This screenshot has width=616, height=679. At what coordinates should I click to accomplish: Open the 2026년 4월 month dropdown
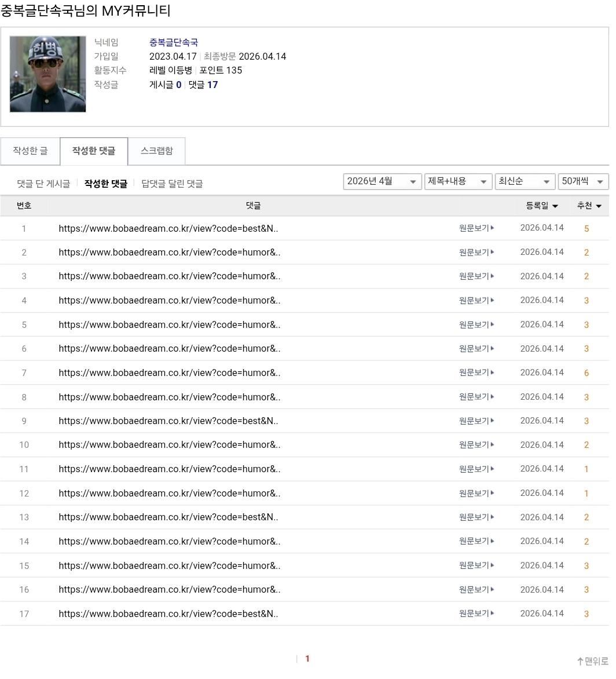point(382,181)
